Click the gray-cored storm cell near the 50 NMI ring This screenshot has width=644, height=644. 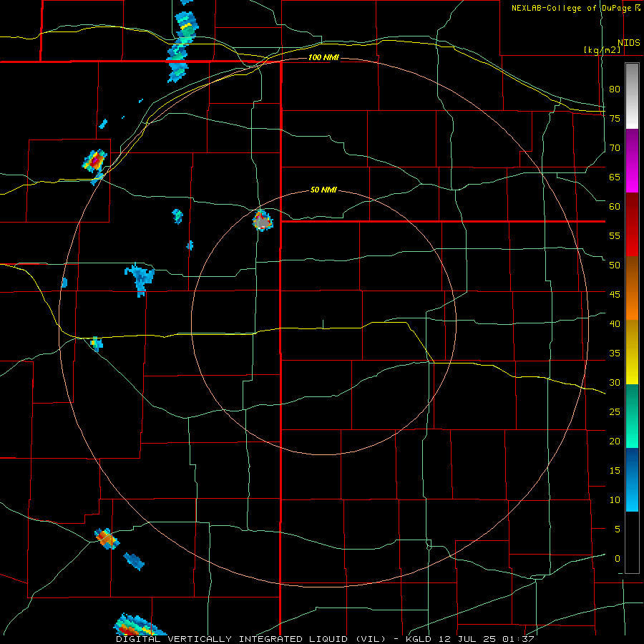[x=262, y=220]
